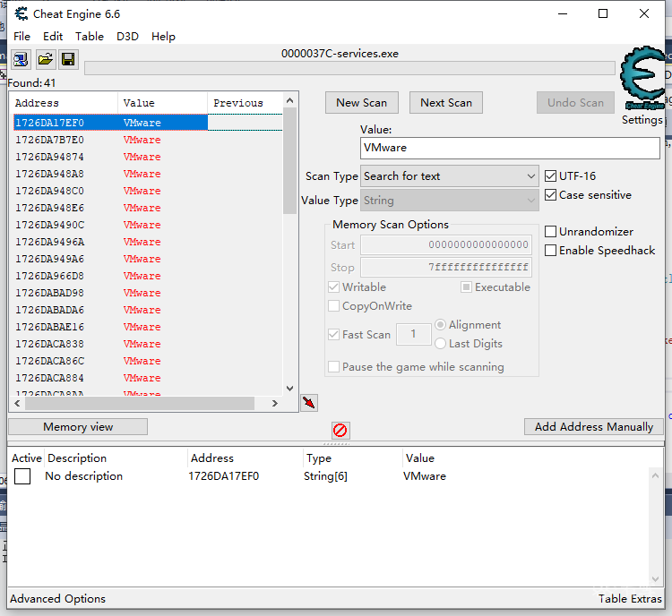Toggle the UTF-16 checkbox
Viewport: 672px width, 616px height.
pyautogui.click(x=550, y=176)
